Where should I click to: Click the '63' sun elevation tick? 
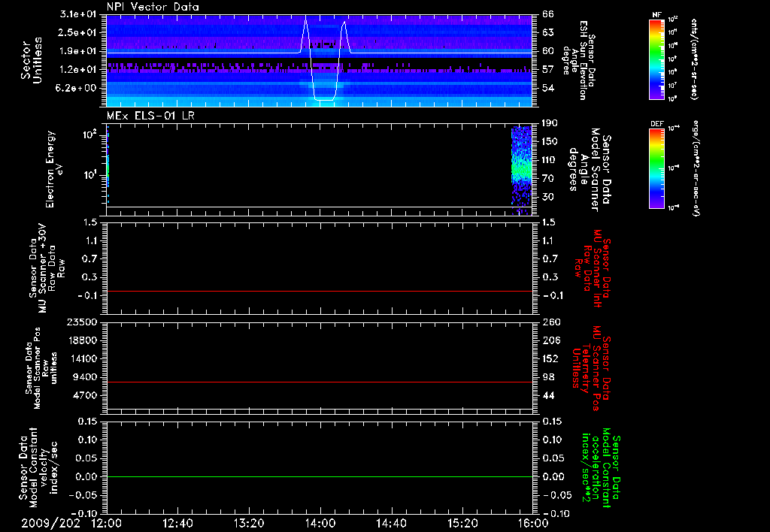[x=548, y=32]
